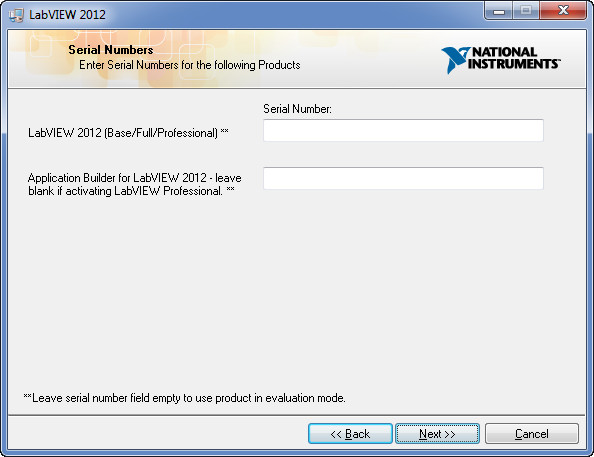Focus the LabVIEW 2012 serial number field
594x457 pixels.
[x=403, y=130]
